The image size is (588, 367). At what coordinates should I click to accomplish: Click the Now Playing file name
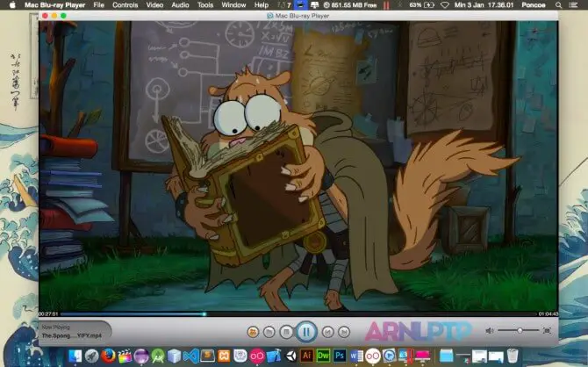coord(65,335)
